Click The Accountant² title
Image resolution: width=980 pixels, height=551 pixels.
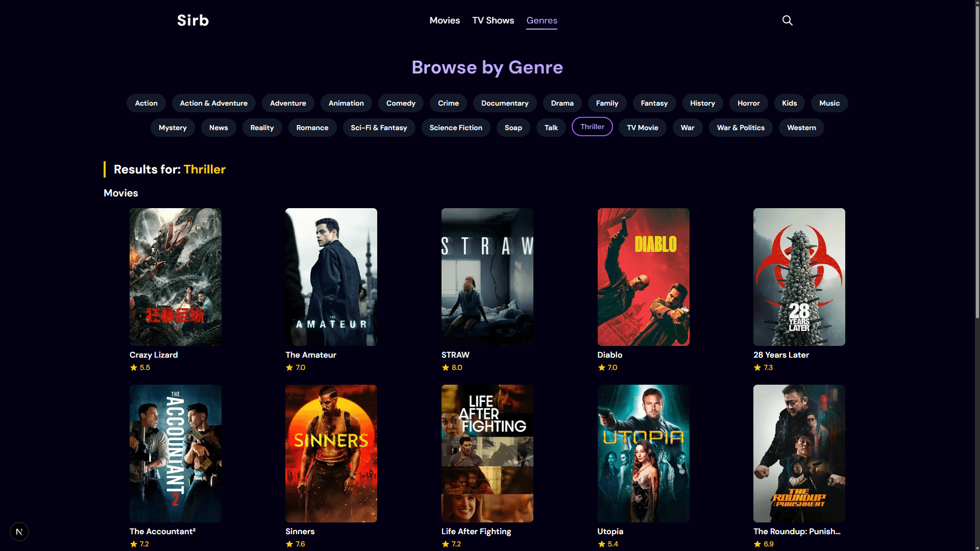pyautogui.click(x=162, y=532)
